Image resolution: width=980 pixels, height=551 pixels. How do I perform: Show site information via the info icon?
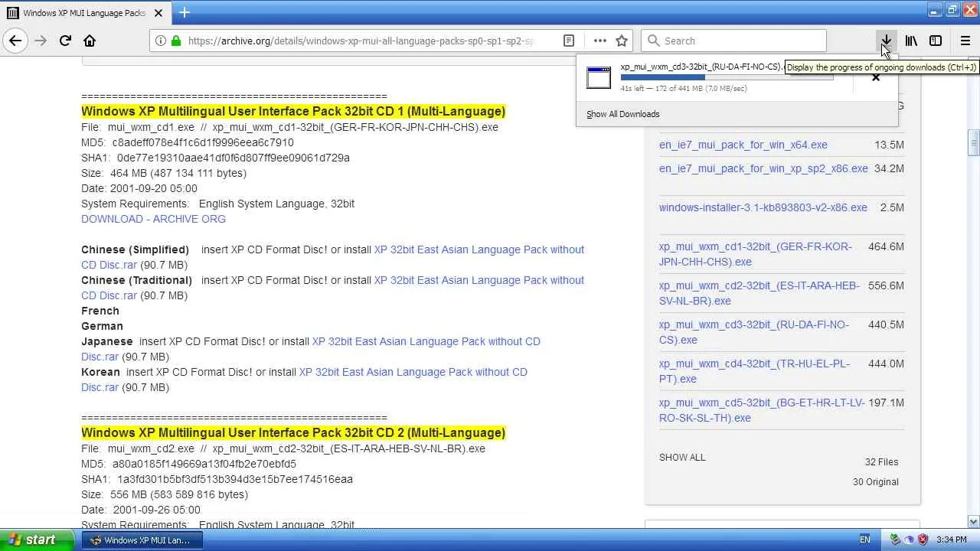(x=161, y=41)
